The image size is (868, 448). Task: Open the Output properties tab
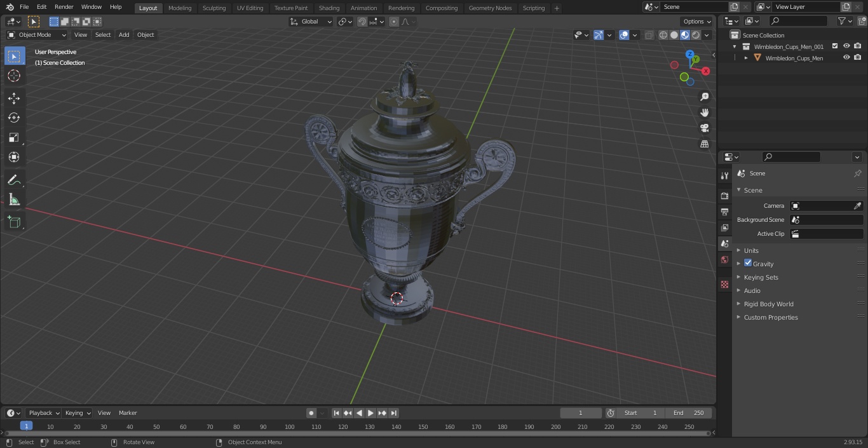pyautogui.click(x=724, y=212)
